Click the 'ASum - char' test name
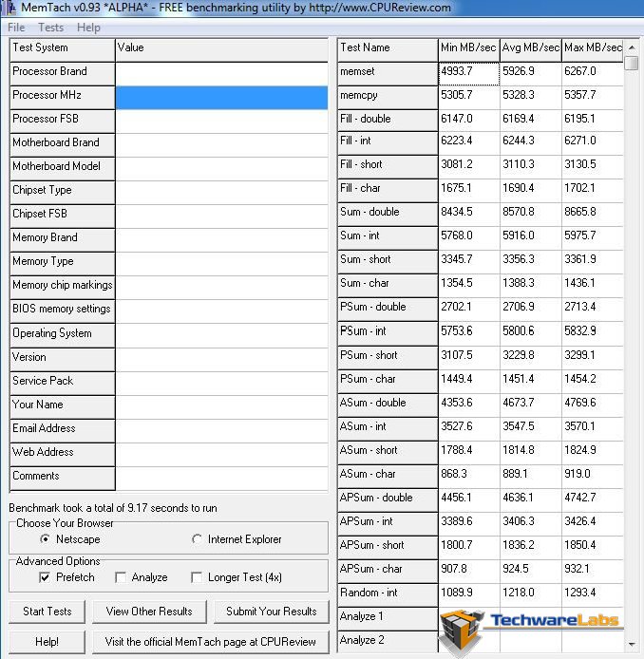 pyautogui.click(x=388, y=476)
